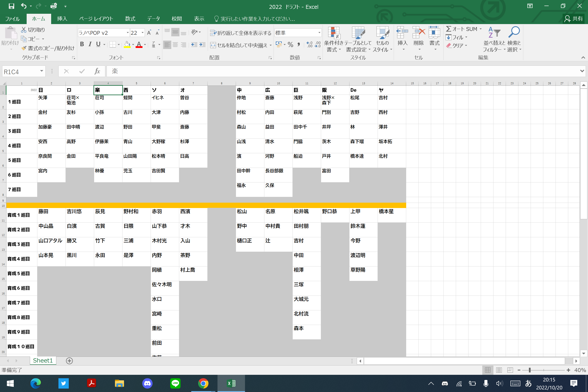This screenshot has width=588, height=392.
Task: Insert function using the fx icon
Action: pyautogui.click(x=97, y=72)
